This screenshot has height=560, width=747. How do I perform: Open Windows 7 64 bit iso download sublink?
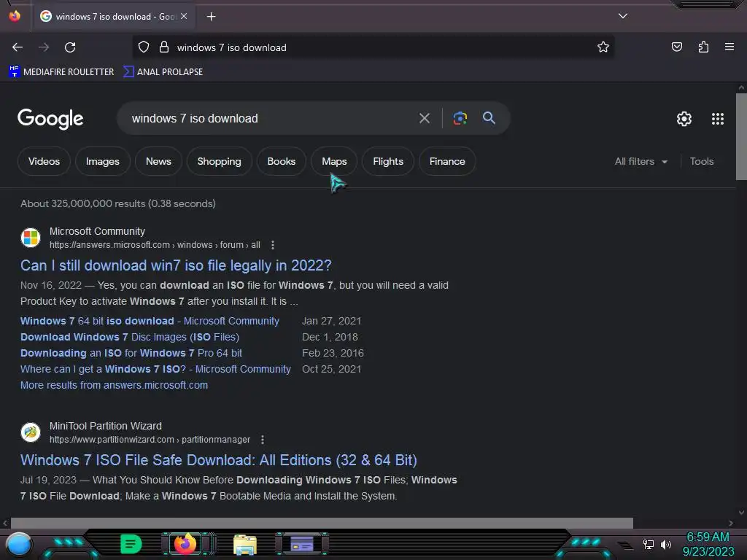pos(150,321)
